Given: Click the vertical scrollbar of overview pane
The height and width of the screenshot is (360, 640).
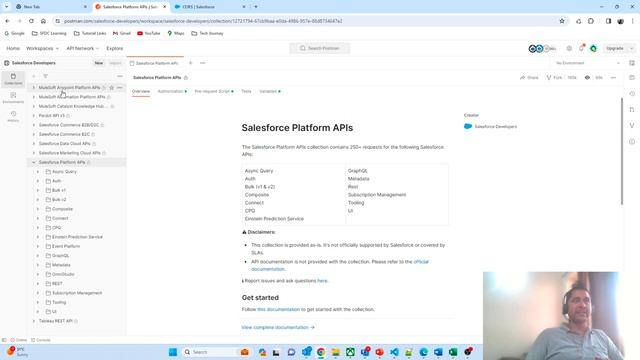Looking at the screenshot, I should click(622, 151).
